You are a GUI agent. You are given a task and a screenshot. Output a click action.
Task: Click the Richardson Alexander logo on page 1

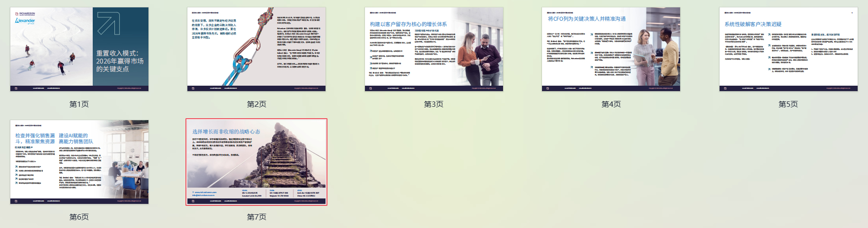coord(25,18)
